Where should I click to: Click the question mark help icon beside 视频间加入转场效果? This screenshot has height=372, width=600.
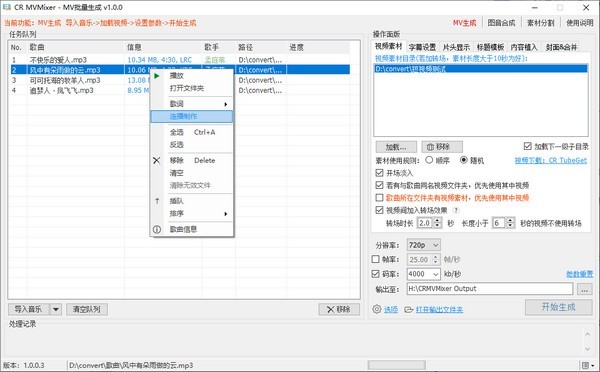pyautogui.click(x=456, y=210)
